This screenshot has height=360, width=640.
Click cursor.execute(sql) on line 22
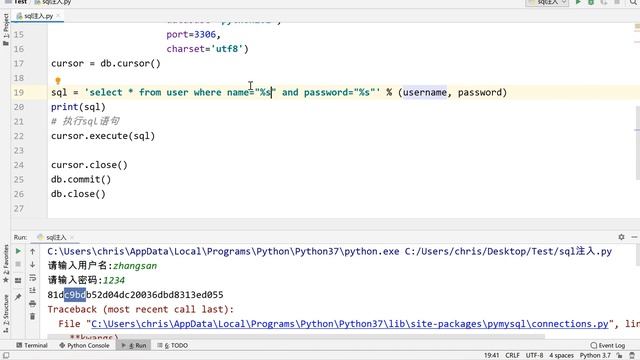[103, 136]
